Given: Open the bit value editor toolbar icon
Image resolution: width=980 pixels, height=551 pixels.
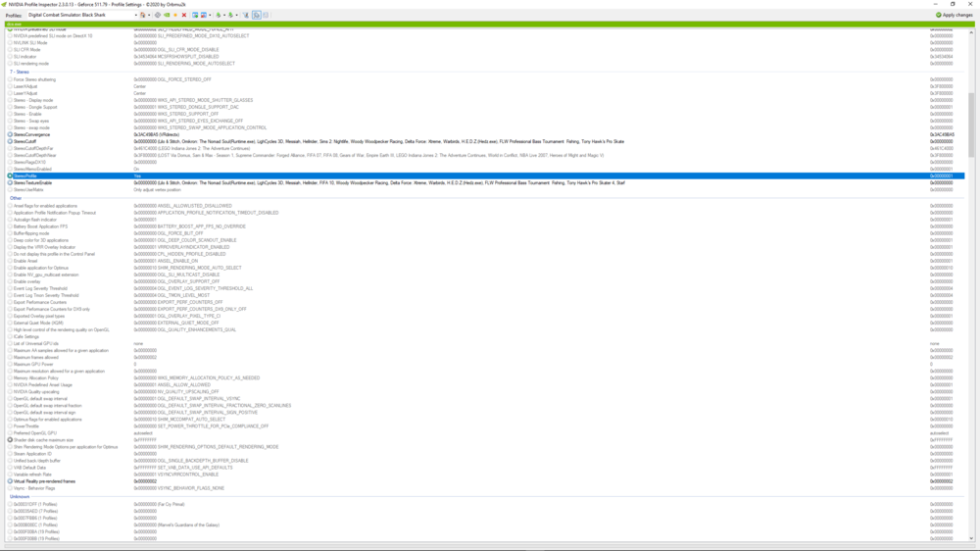Looking at the screenshot, I should pyautogui.click(x=266, y=15).
